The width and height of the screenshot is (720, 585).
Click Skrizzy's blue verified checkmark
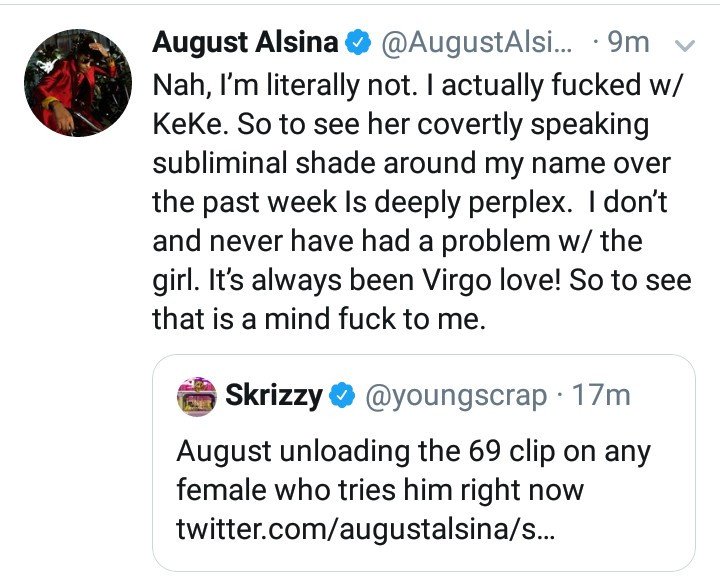coord(343,396)
